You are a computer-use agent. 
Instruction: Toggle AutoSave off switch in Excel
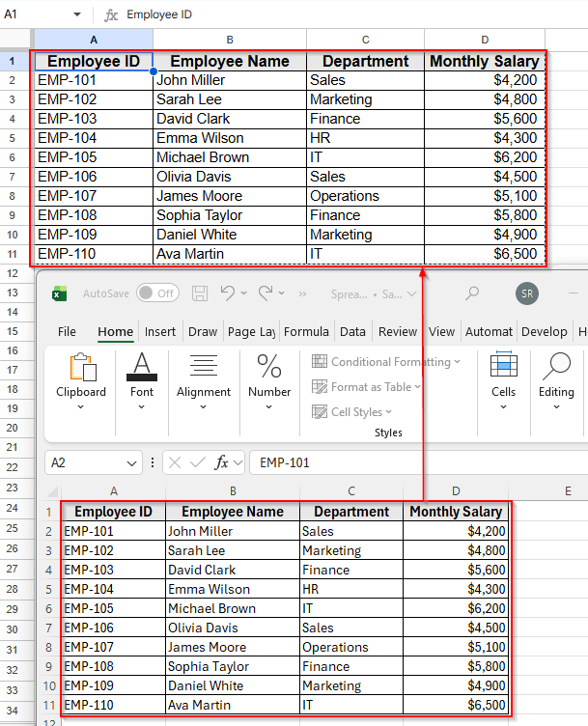click(158, 293)
